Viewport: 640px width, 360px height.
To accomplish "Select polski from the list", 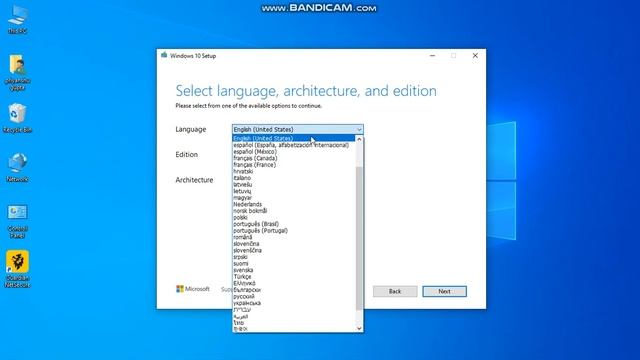I will 294,217.
